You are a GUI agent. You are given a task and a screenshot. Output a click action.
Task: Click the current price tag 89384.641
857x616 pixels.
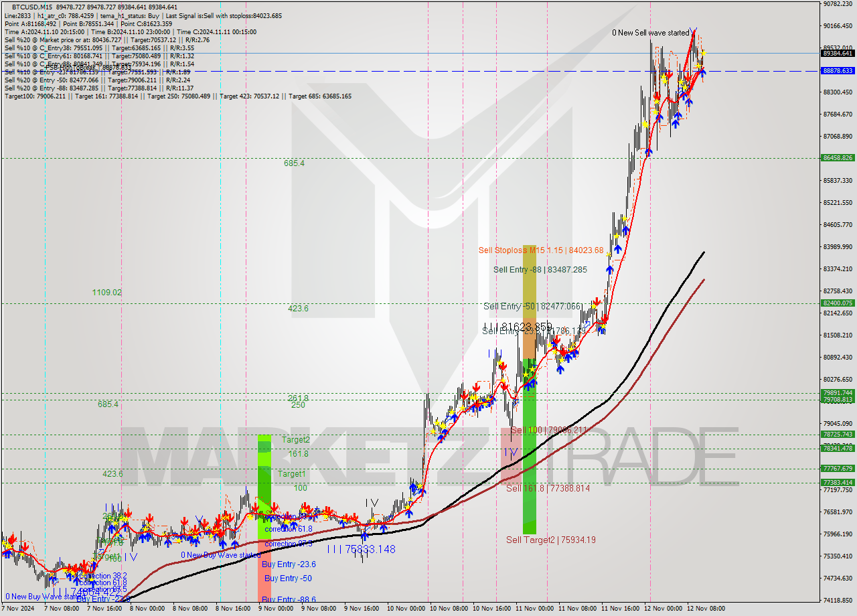pos(837,53)
